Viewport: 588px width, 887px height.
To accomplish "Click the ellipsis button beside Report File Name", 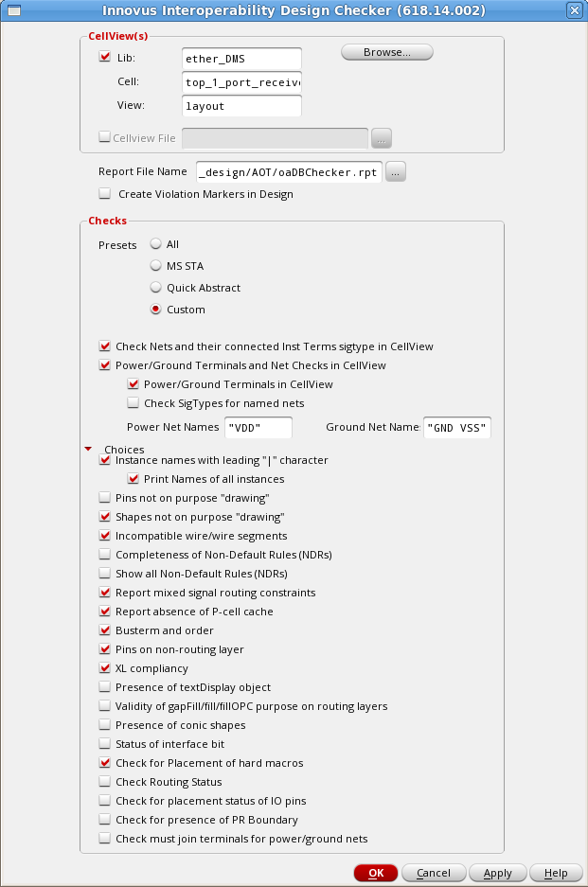I will [x=396, y=171].
